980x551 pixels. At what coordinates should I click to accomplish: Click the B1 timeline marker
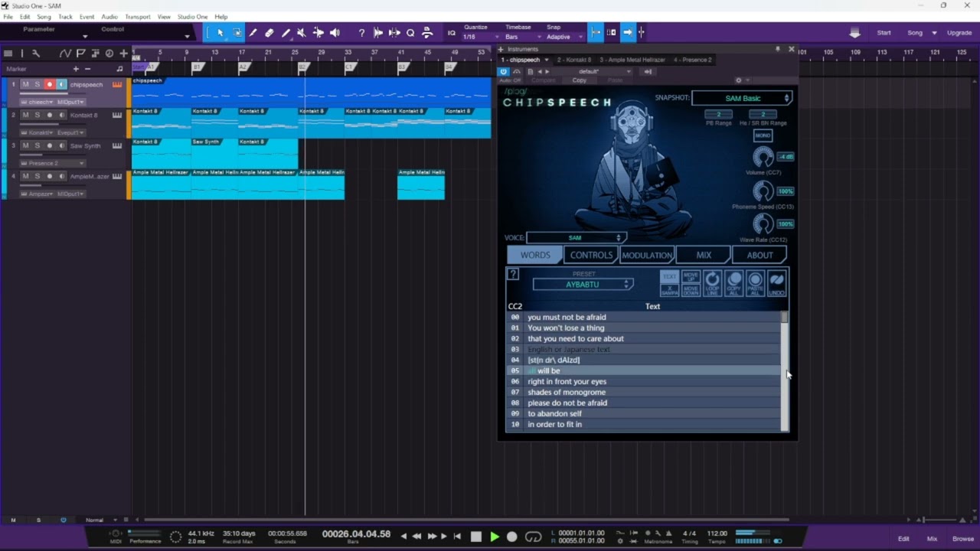(x=197, y=67)
